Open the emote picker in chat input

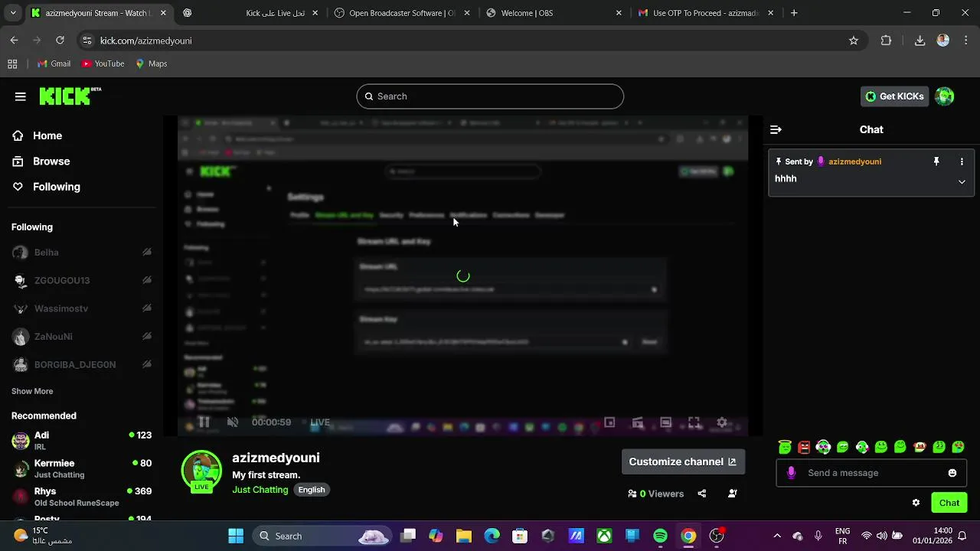952,473
